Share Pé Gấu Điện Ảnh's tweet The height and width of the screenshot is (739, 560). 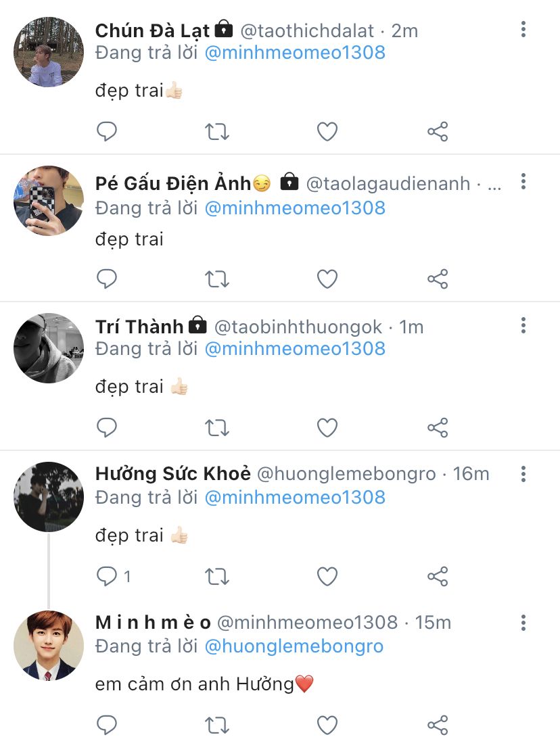tap(438, 279)
